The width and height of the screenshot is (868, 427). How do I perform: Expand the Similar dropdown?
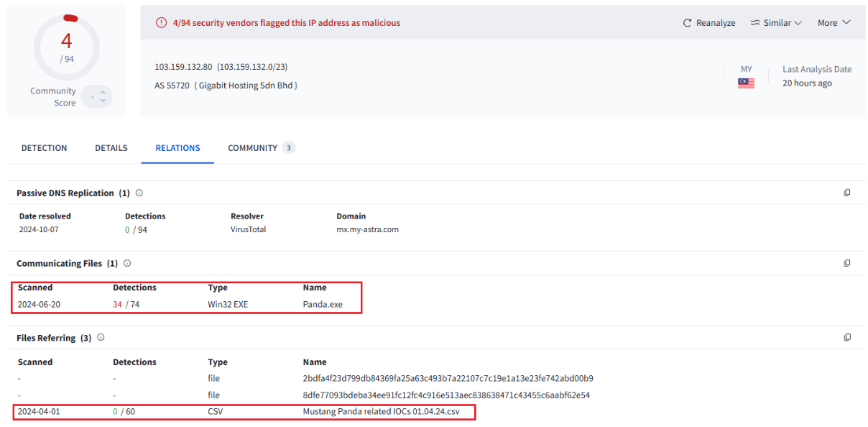(x=776, y=23)
